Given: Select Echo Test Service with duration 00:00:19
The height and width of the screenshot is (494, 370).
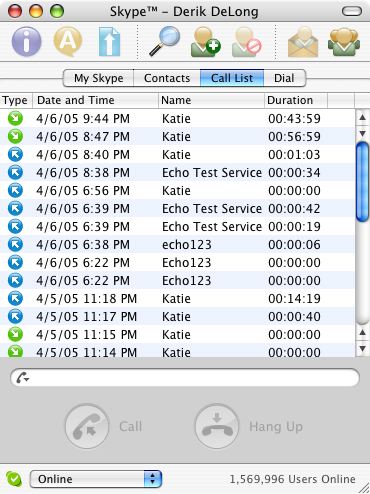Looking at the screenshot, I should [x=212, y=227].
